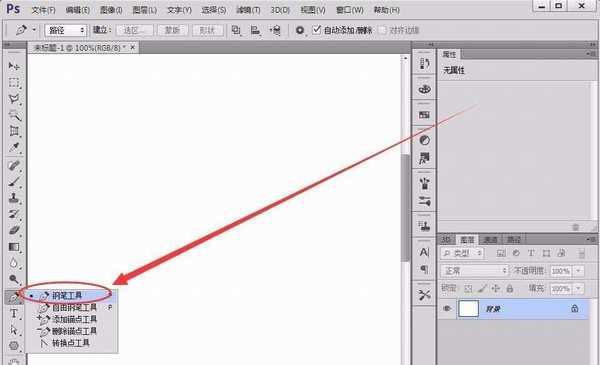
Task: Select the Eyedropper tool
Action: coord(14,147)
